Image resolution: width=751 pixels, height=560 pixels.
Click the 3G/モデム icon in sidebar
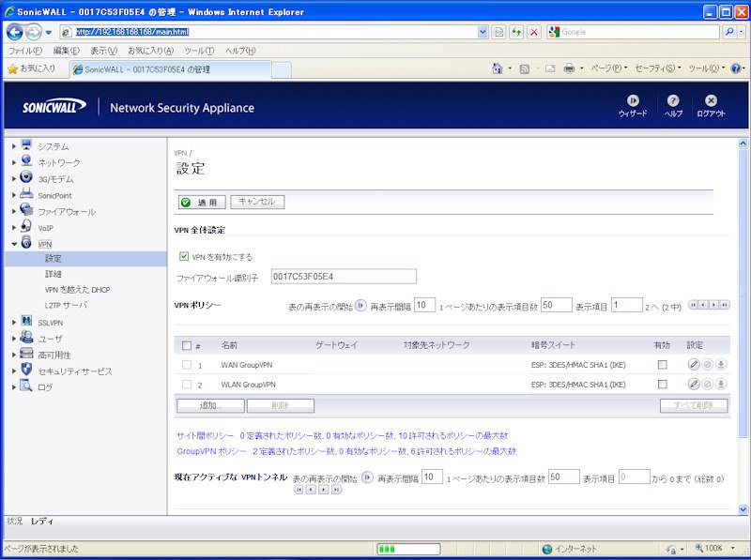pyautogui.click(x=26, y=177)
